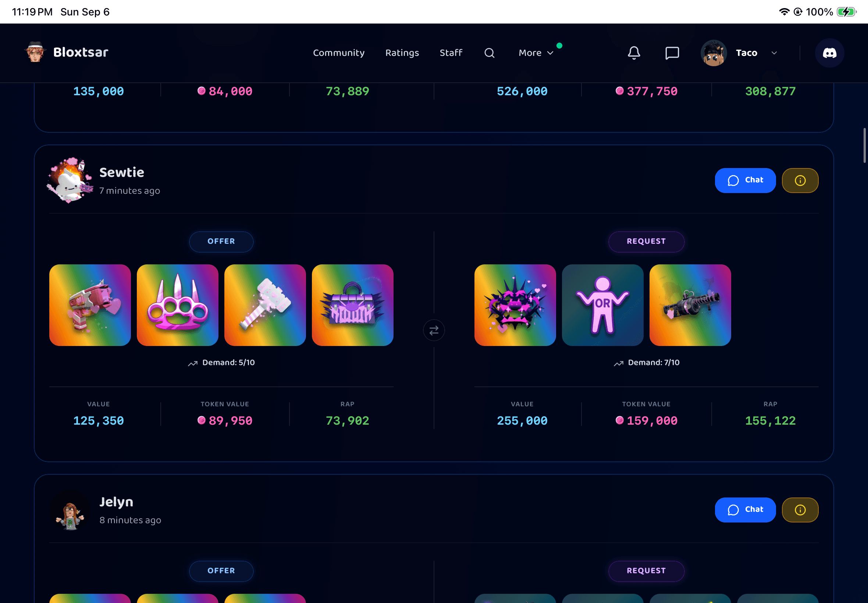Chat with Jelyn

coord(745,510)
